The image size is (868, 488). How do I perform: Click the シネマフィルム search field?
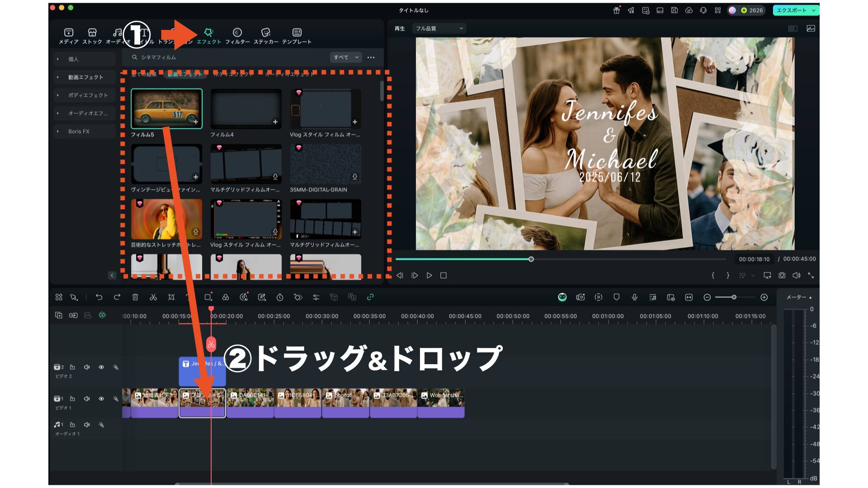228,57
